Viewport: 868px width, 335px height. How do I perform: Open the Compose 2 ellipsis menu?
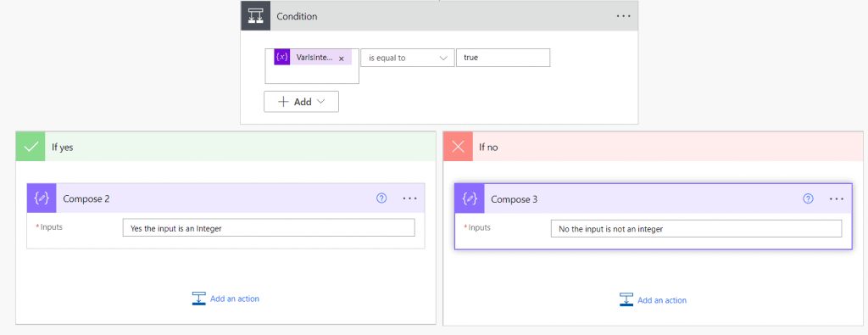[x=409, y=198]
